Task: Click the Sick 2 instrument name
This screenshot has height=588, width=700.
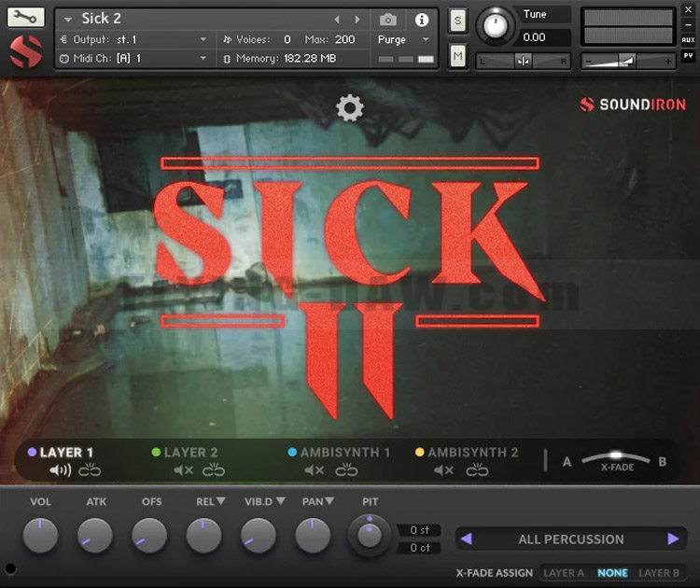Action: 101,19
